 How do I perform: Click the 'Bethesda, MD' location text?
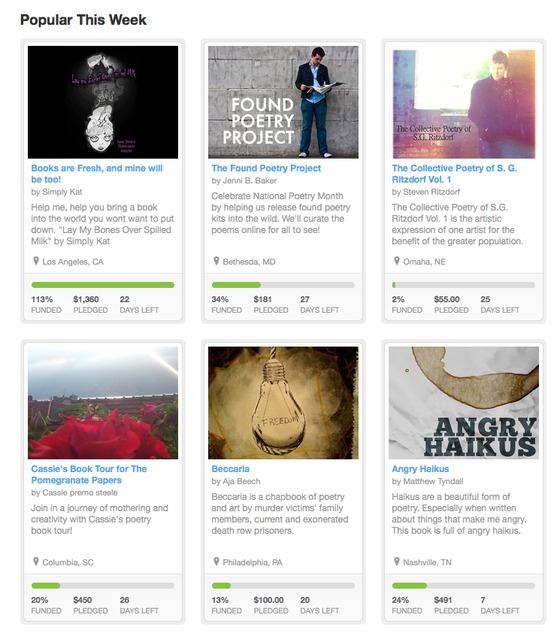(x=249, y=262)
